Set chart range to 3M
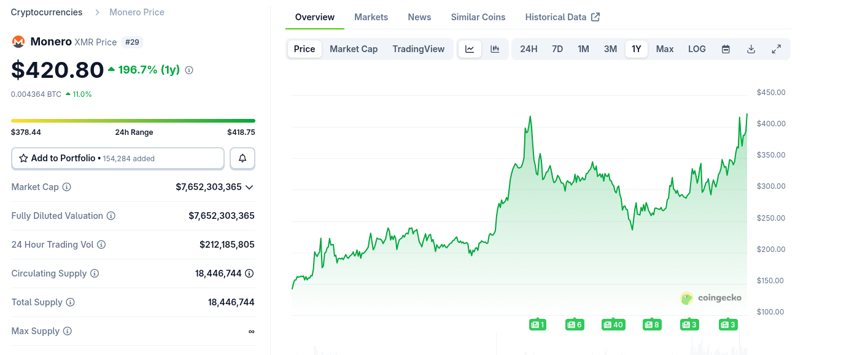The height and width of the screenshot is (355, 868). click(610, 49)
